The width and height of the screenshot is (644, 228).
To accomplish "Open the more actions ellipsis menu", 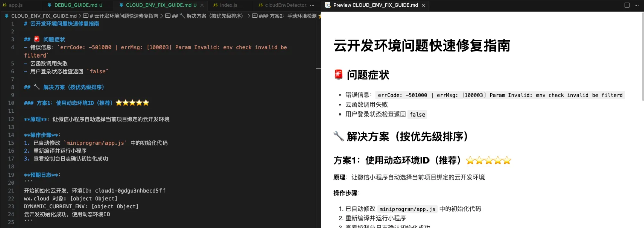I will point(636,5).
